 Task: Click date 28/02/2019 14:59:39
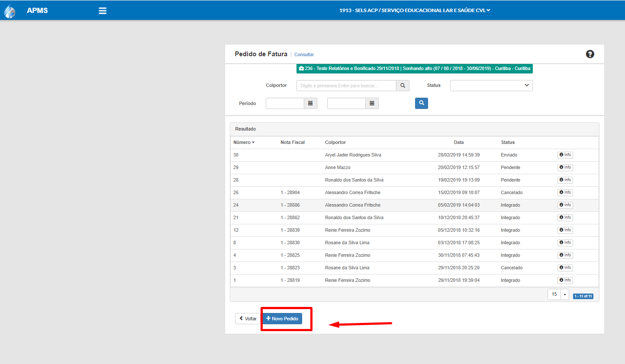(459, 155)
